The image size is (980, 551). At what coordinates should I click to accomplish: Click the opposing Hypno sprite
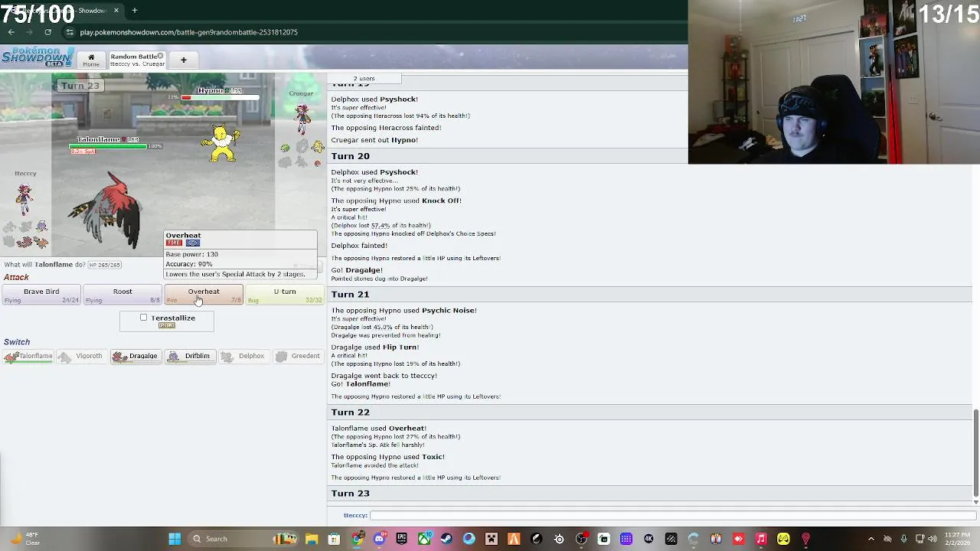click(221, 143)
